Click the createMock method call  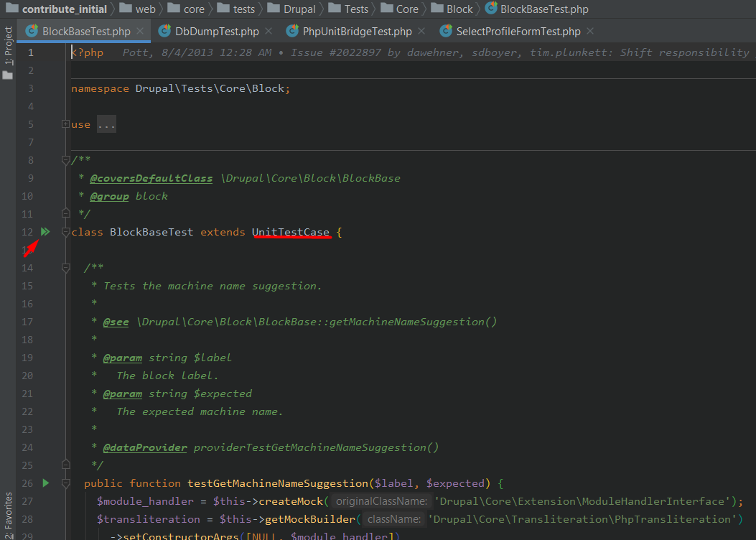click(x=291, y=501)
